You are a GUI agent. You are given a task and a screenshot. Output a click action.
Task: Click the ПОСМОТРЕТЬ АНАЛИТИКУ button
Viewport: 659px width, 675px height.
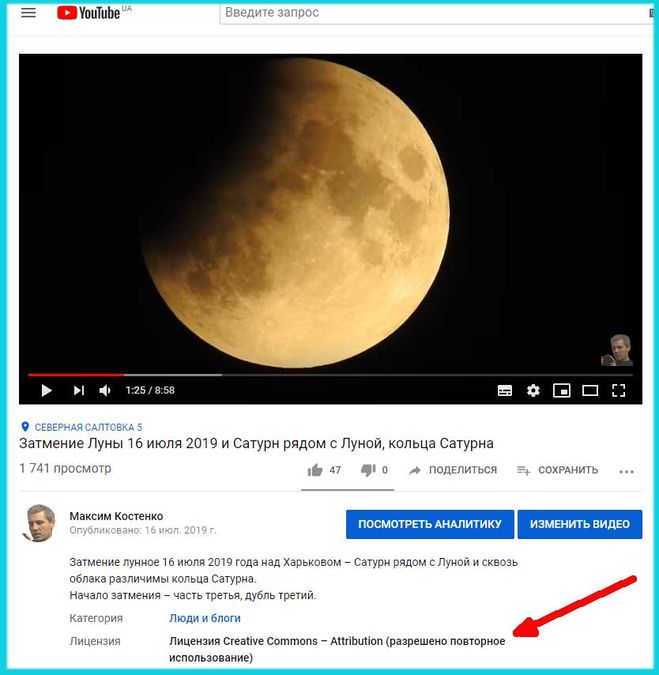430,524
